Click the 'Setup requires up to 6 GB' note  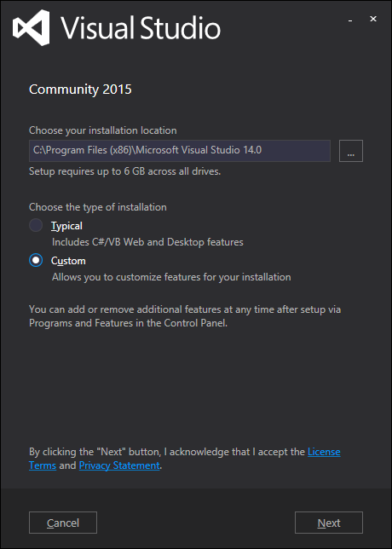pyautogui.click(x=125, y=171)
